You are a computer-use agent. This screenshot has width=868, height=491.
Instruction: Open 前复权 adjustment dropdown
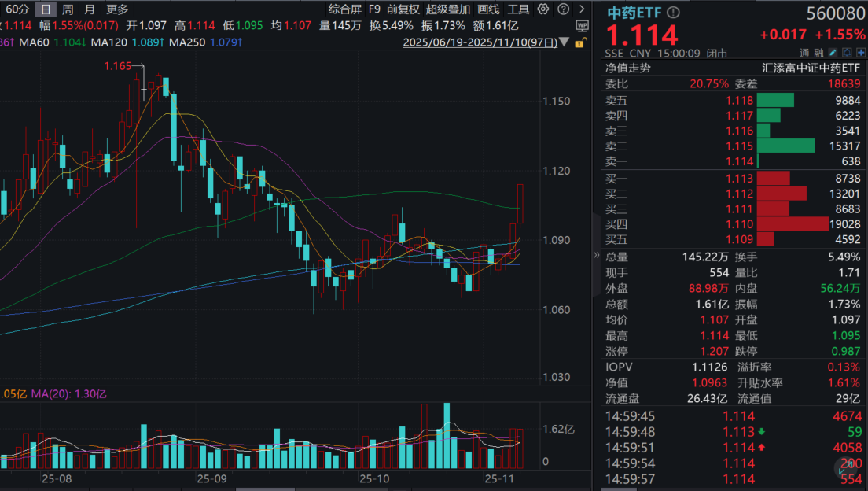[403, 9]
